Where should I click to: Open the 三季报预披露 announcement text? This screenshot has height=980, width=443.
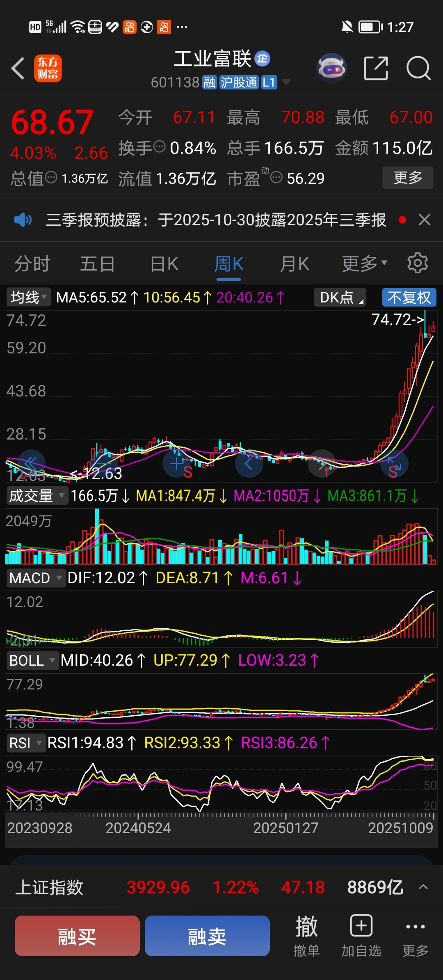click(216, 220)
